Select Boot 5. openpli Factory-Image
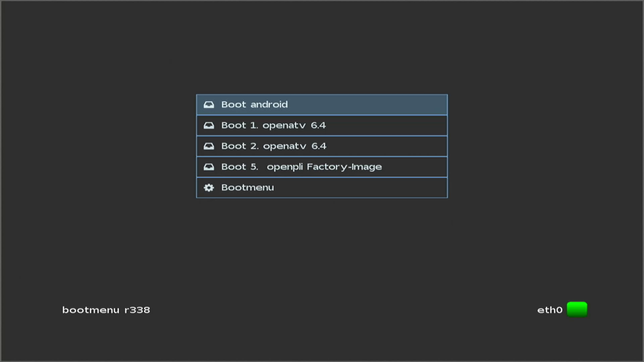The height and width of the screenshot is (362, 644). (x=321, y=167)
